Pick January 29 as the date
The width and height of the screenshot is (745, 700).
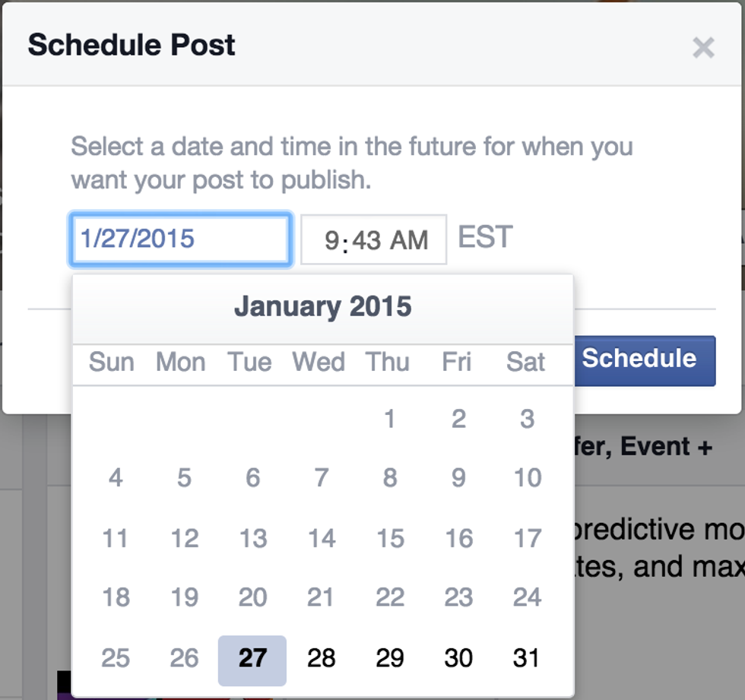click(x=390, y=658)
